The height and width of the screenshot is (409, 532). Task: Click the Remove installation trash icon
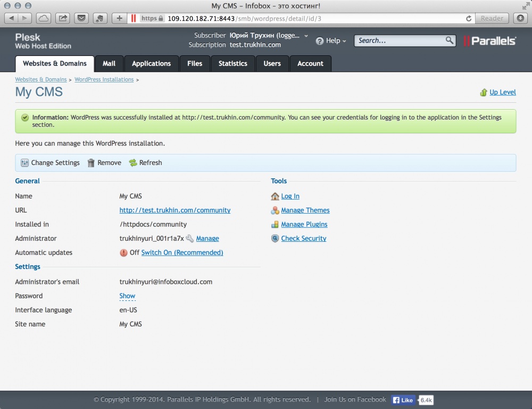pyautogui.click(x=90, y=162)
